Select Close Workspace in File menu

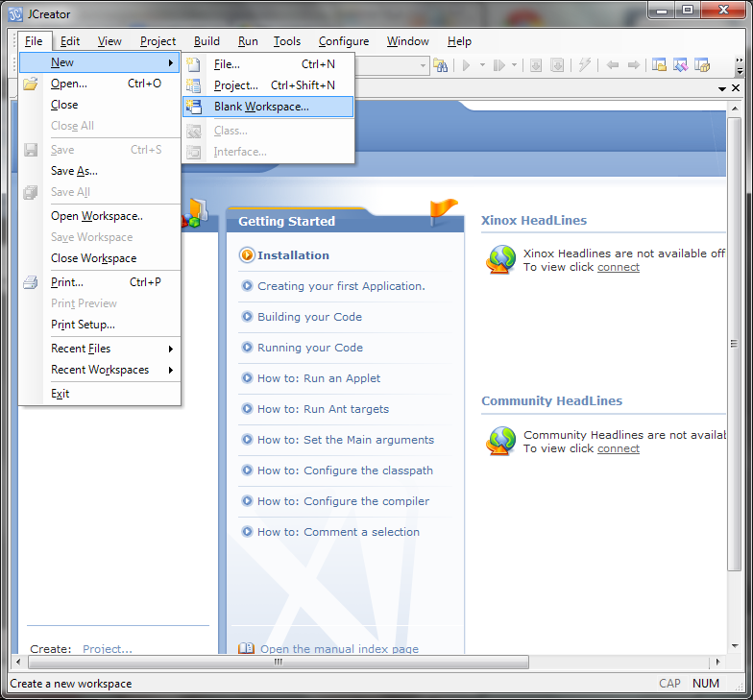(100, 258)
